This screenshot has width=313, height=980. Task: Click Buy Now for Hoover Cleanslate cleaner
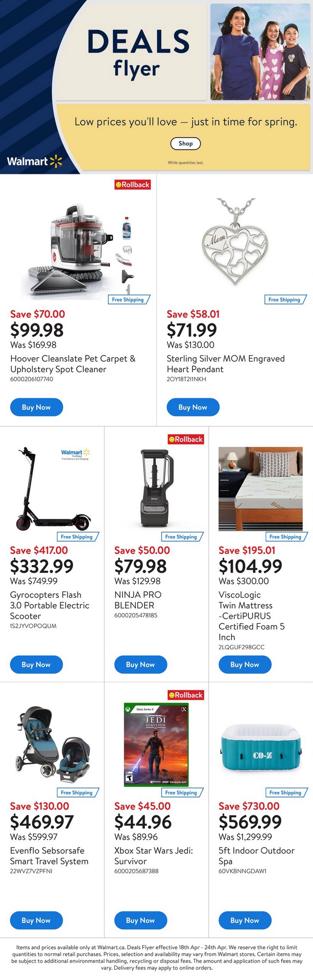point(36,407)
